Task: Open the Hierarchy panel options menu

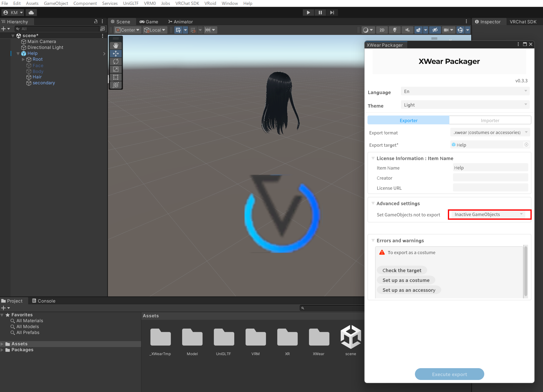Action: pyautogui.click(x=102, y=21)
